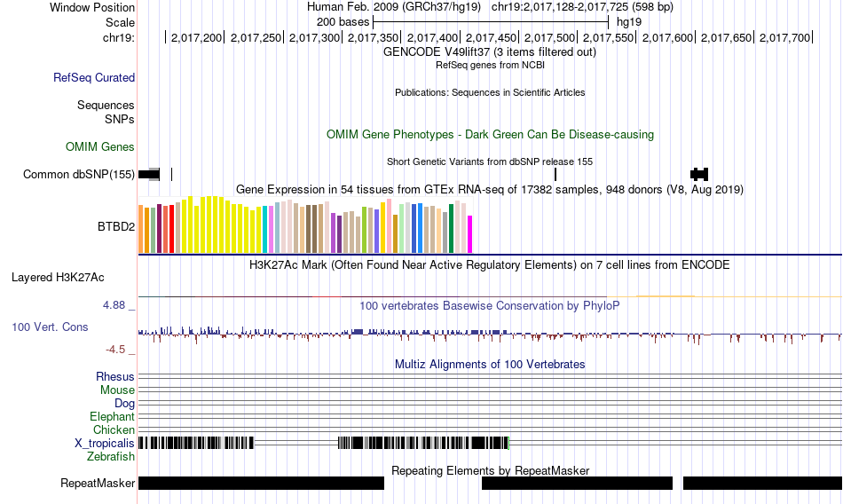Screen dimensions: 843x504
Task: Click the GTEx Gene Expression track title
Action: click(x=490, y=189)
